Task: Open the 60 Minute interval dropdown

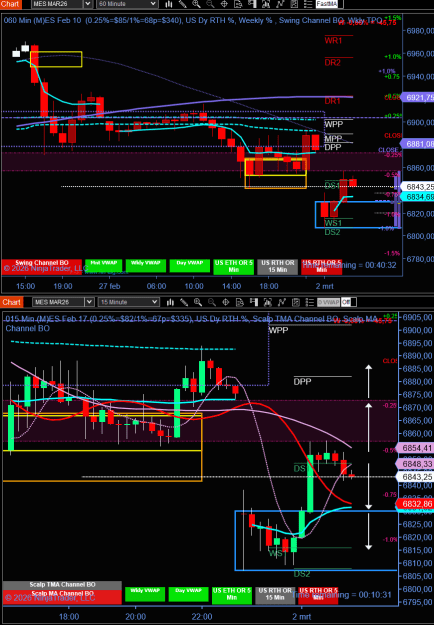Action: tap(127, 4)
